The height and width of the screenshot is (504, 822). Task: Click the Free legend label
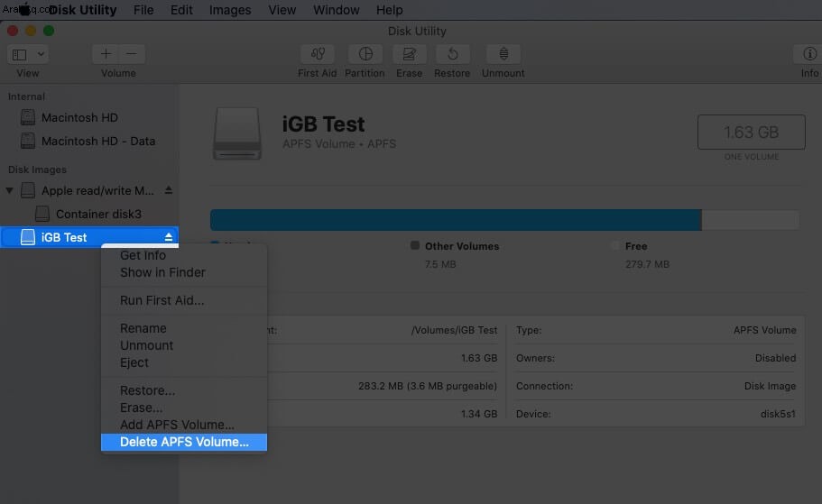coord(636,246)
